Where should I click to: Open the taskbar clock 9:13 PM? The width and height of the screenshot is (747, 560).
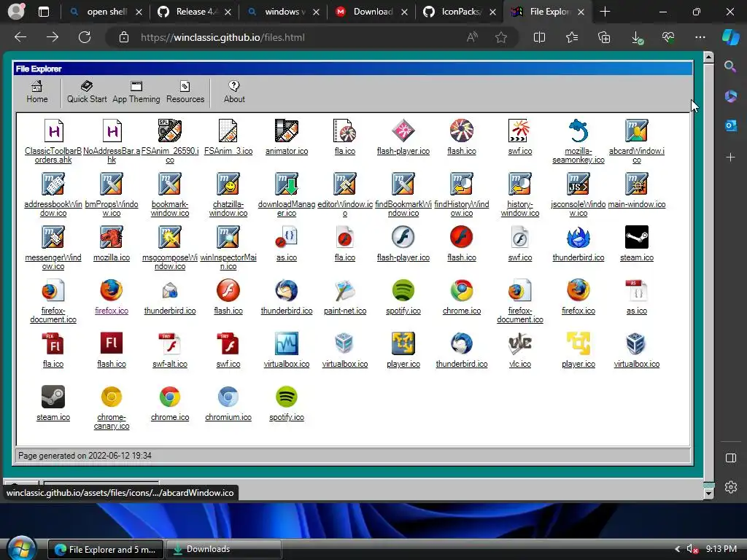[x=721, y=549]
